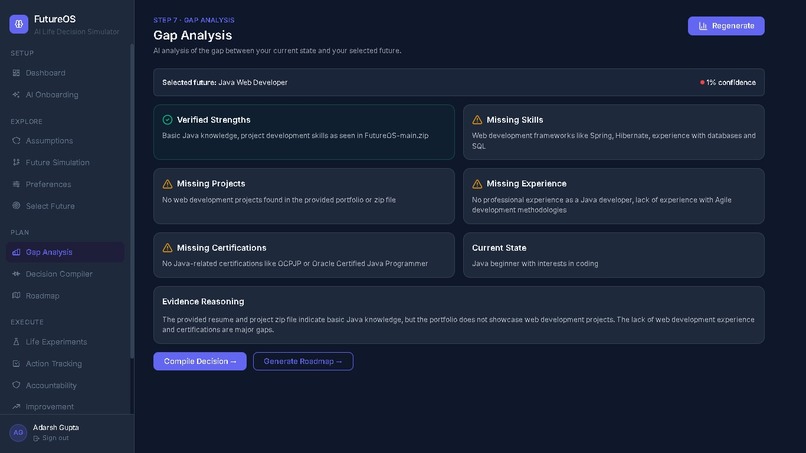Click the Gap Analysis chart icon

(16, 252)
